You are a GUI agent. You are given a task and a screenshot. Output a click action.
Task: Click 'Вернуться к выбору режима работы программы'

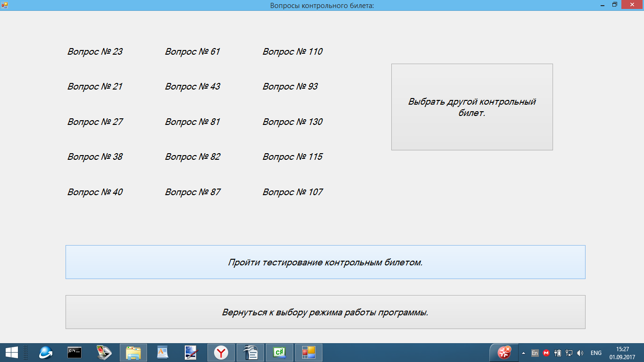click(325, 312)
